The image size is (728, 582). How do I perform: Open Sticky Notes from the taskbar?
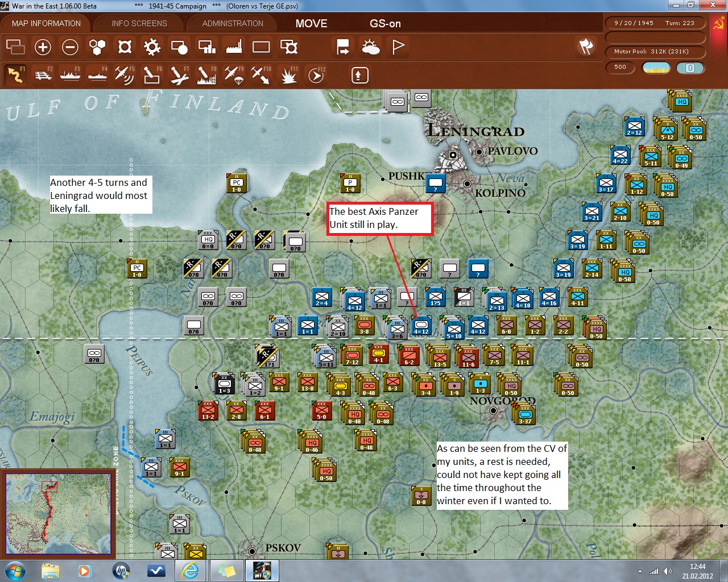(226, 571)
